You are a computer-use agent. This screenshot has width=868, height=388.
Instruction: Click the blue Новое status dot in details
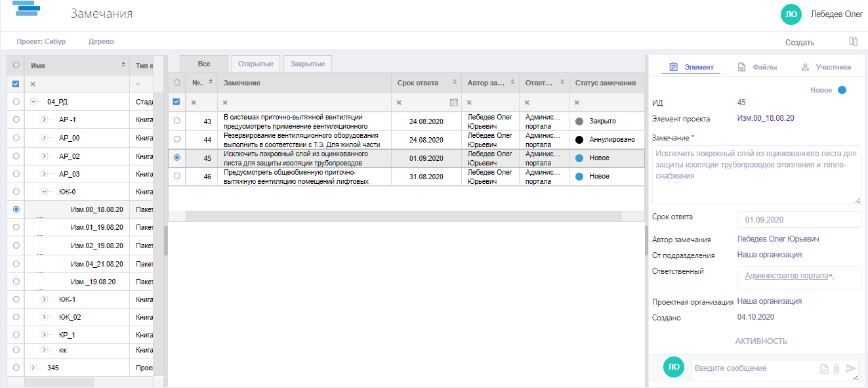point(842,90)
